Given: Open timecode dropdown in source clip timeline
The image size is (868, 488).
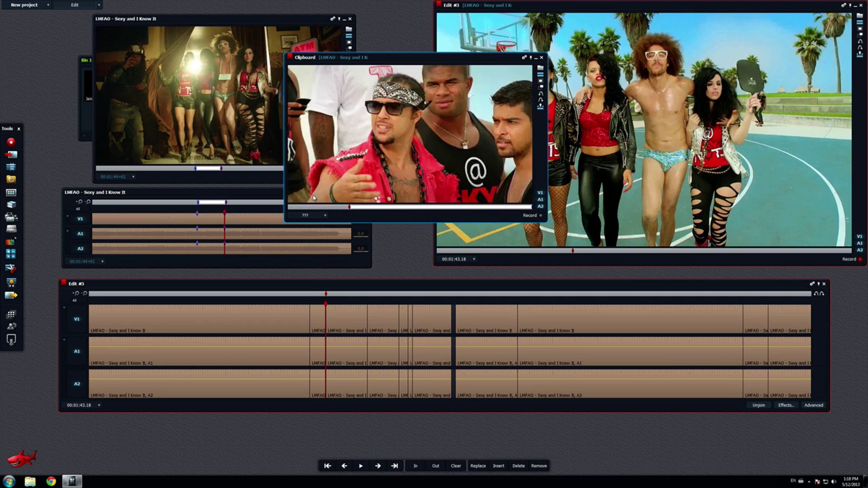Looking at the screenshot, I should click(x=102, y=261).
